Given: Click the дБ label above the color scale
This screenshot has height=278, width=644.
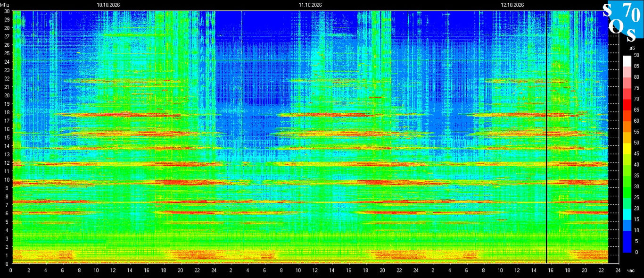Looking at the screenshot, I should tap(631, 48).
